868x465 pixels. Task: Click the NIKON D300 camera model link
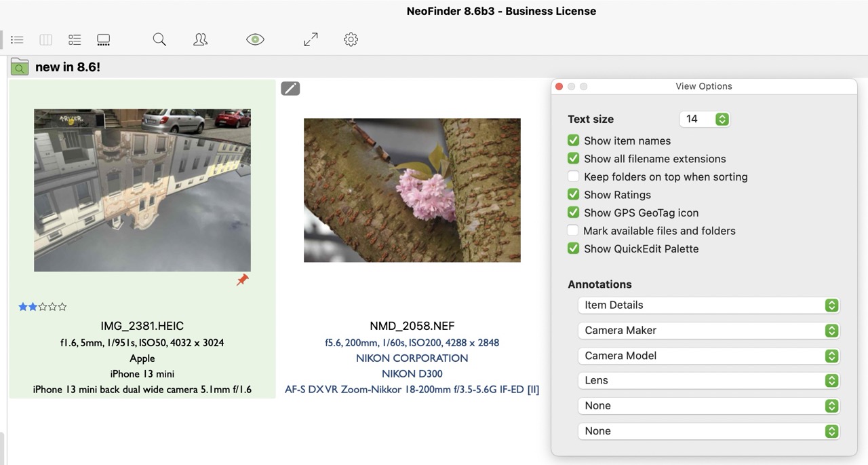[x=412, y=373]
